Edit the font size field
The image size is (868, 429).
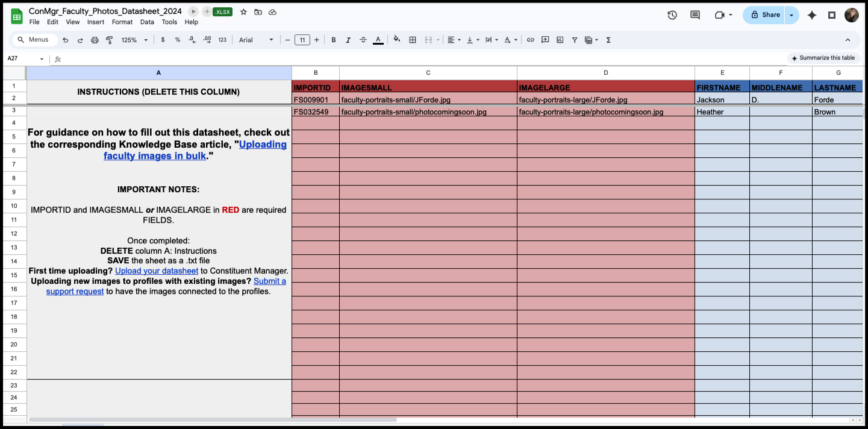(302, 40)
